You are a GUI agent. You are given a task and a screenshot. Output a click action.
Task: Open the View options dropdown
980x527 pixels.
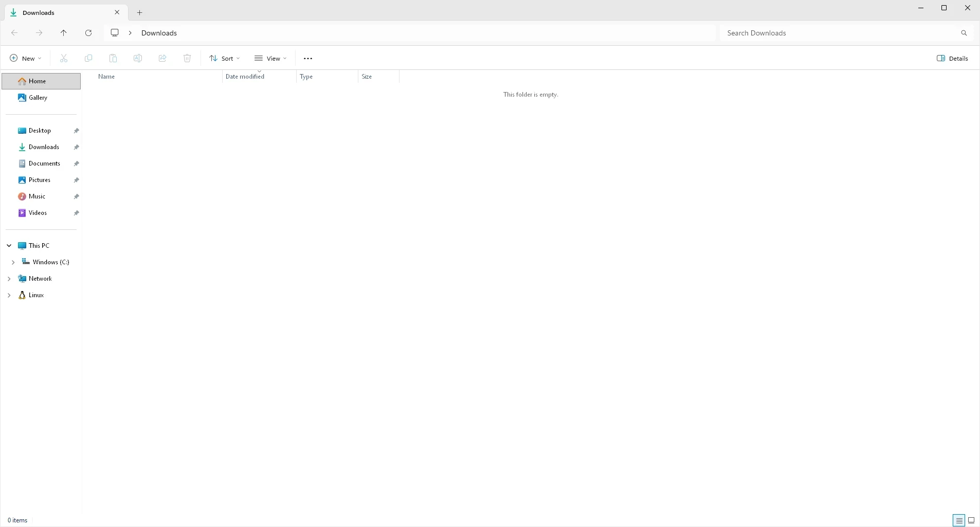(x=270, y=59)
